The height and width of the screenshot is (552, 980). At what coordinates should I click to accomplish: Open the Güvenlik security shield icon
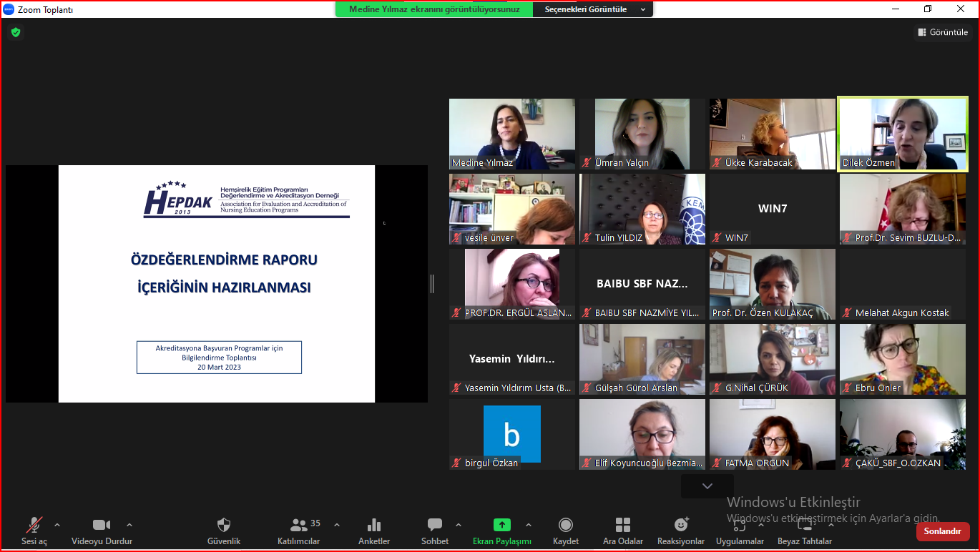[224, 526]
